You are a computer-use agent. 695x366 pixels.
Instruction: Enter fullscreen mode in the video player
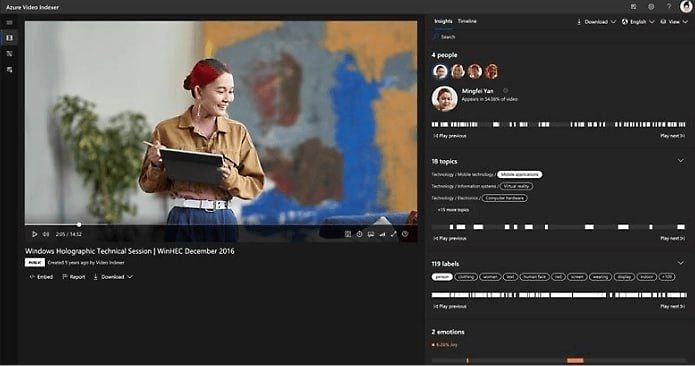click(393, 234)
